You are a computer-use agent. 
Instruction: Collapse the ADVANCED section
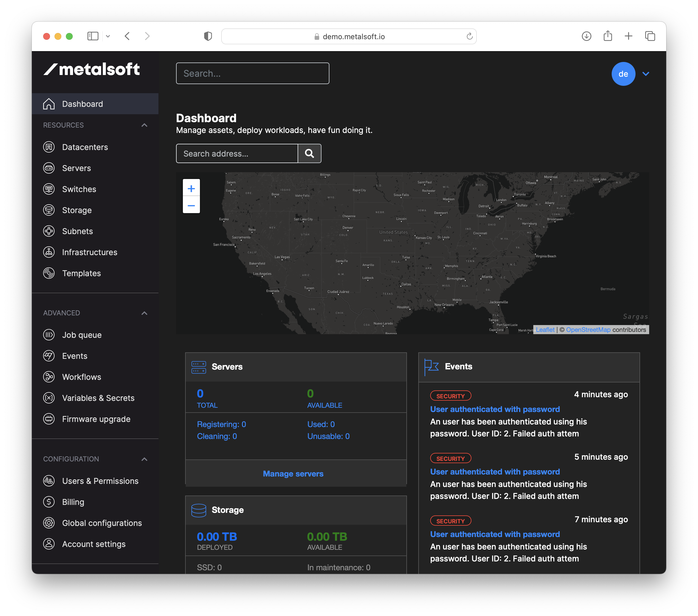coord(145,313)
